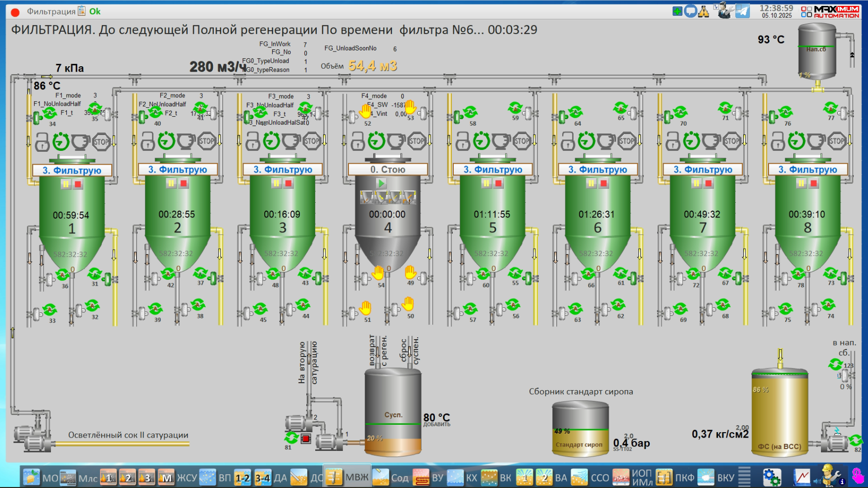Open settings gears icon in bottom bar

pos(772,478)
